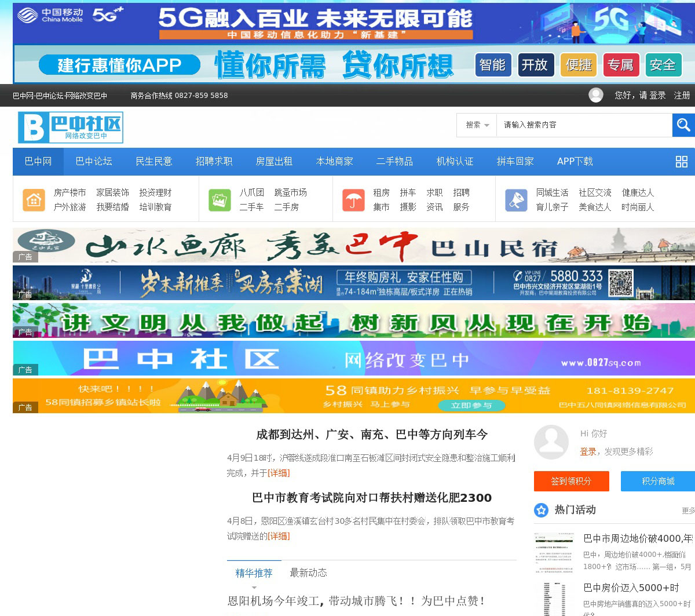Click 详细 link under train article
This screenshot has height=616, width=695.
pos(279,473)
